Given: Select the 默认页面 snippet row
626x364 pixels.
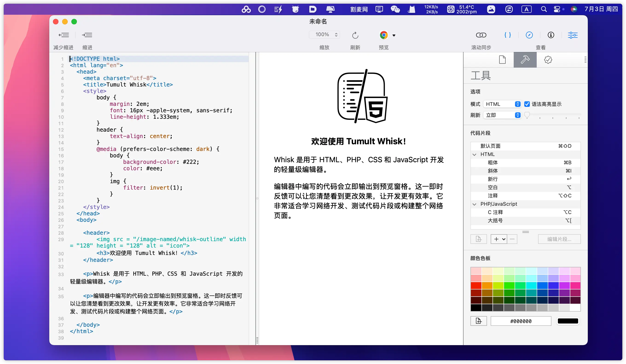Looking at the screenshot, I should pos(525,146).
